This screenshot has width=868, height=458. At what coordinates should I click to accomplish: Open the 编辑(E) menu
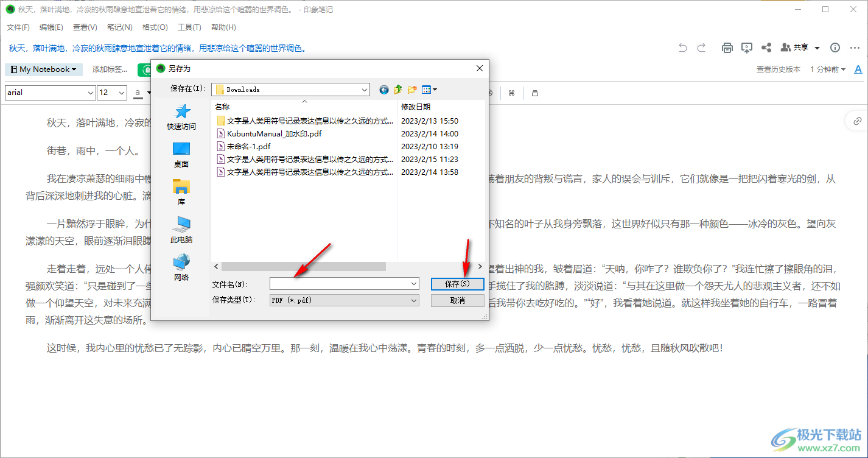(51, 27)
